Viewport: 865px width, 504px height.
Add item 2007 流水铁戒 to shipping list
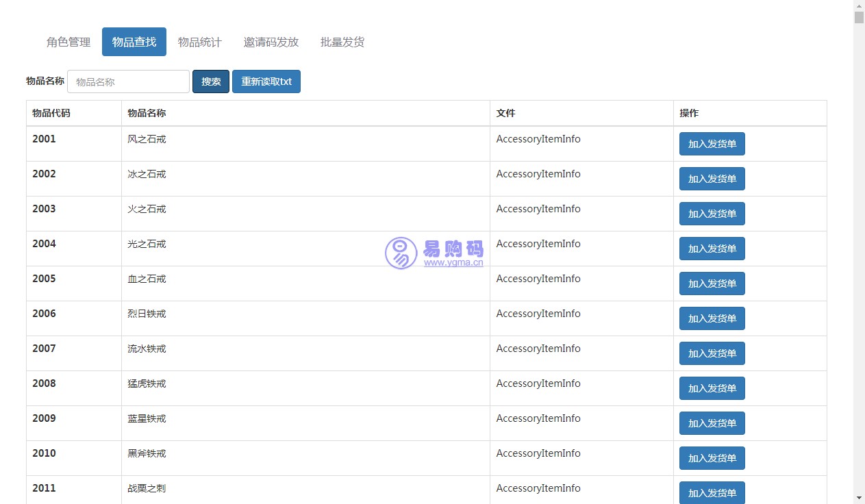point(712,353)
